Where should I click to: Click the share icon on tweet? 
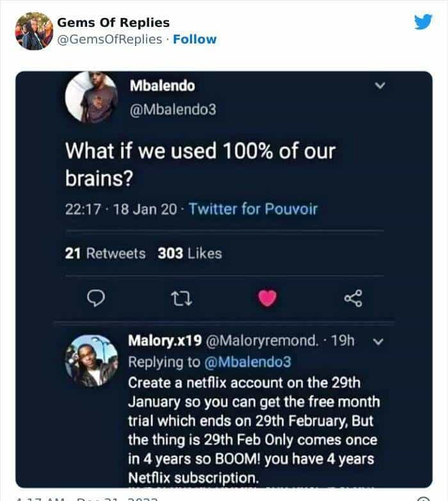click(353, 297)
